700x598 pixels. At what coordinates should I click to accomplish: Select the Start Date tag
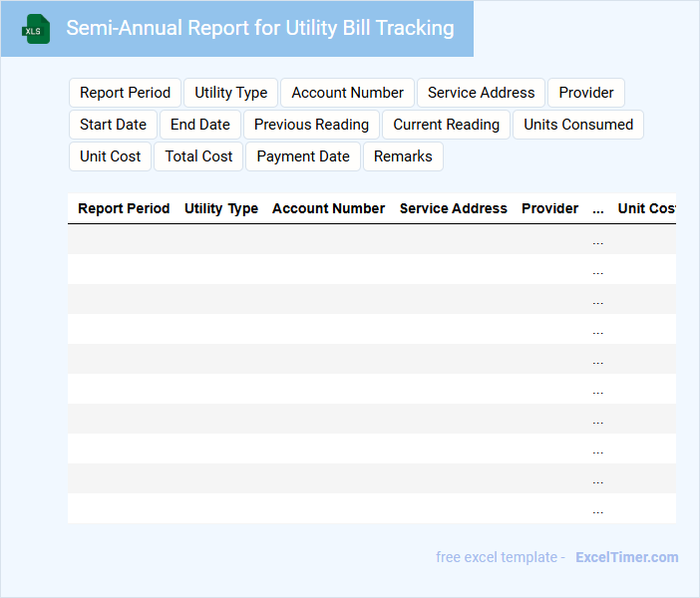pyautogui.click(x=113, y=125)
